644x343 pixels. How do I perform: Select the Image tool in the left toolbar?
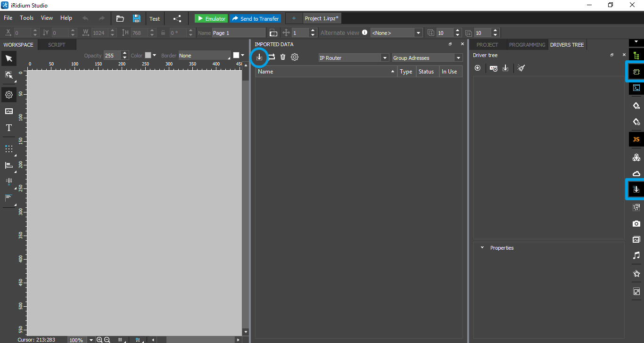coord(8,111)
